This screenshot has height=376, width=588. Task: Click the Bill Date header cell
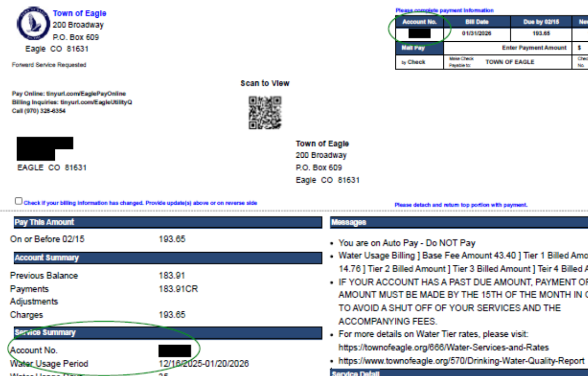coord(477,22)
